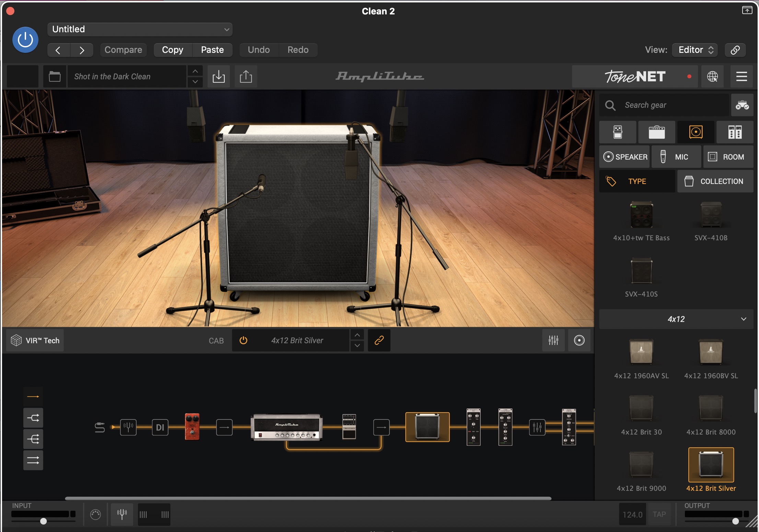
Task: Switch to the ROOM tab
Action: tap(728, 157)
